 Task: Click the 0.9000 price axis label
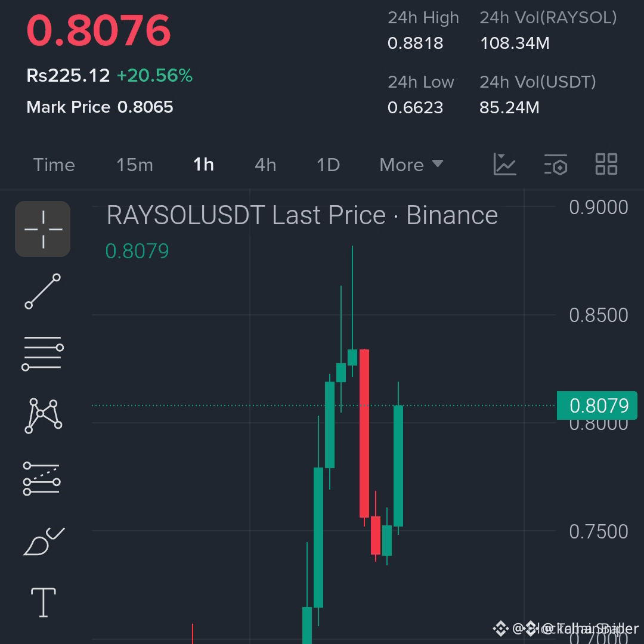pos(599,208)
